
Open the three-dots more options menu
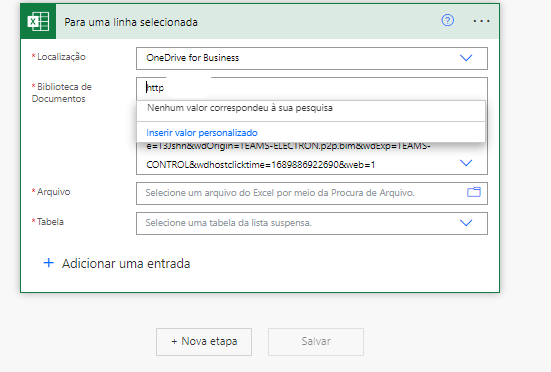point(481,21)
